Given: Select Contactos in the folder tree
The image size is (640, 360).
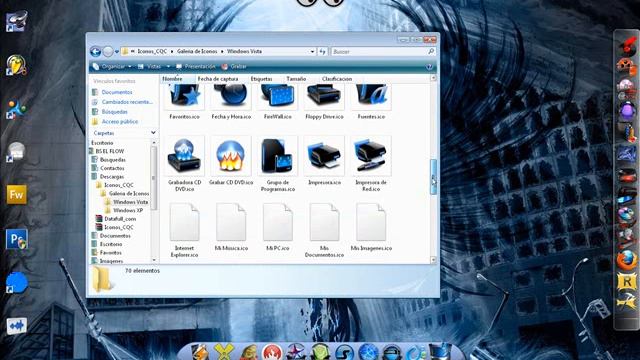Looking at the screenshot, I should point(112,168).
